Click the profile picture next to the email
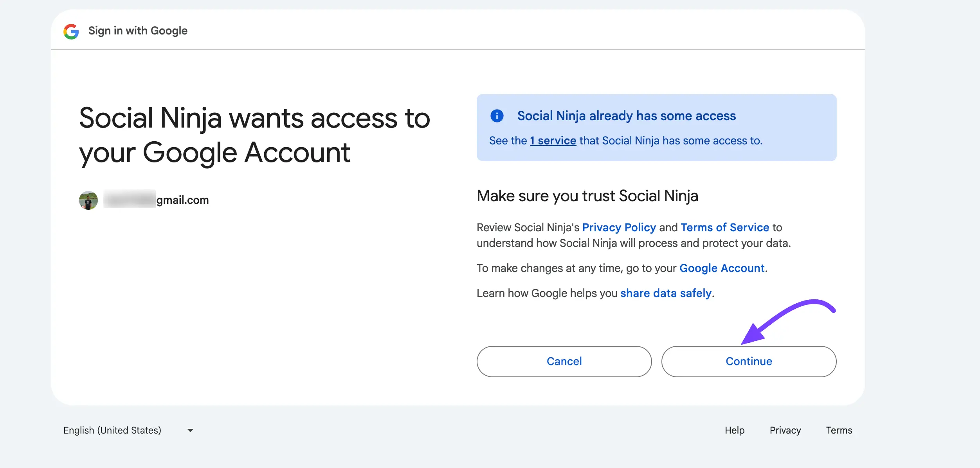980x468 pixels. (x=88, y=200)
